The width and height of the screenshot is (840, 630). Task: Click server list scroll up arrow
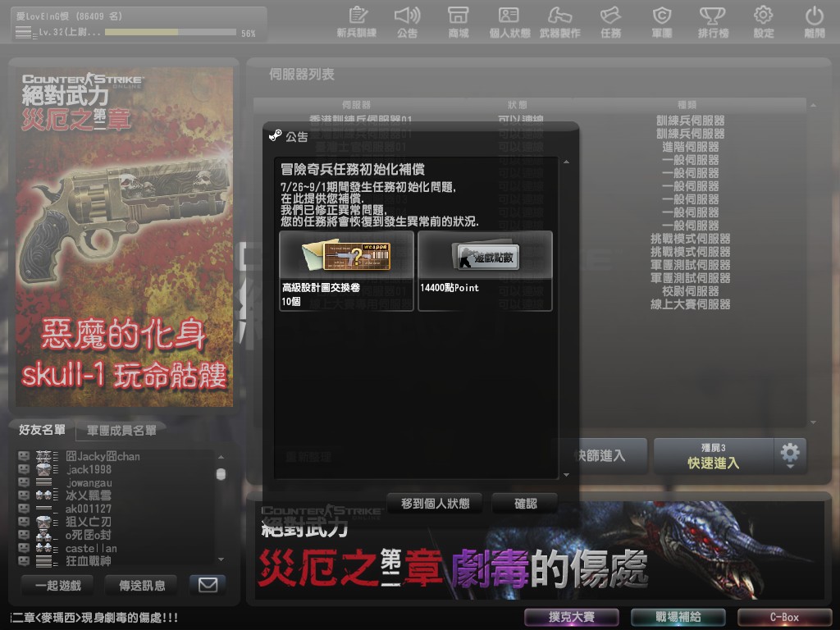(x=813, y=106)
